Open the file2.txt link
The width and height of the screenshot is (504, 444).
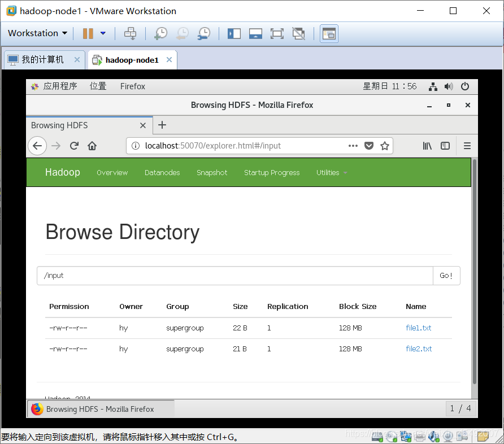pyautogui.click(x=419, y=349)
